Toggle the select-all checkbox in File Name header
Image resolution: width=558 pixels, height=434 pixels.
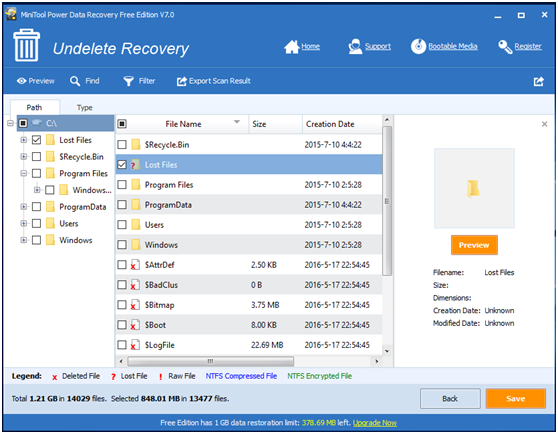point(122,124)
